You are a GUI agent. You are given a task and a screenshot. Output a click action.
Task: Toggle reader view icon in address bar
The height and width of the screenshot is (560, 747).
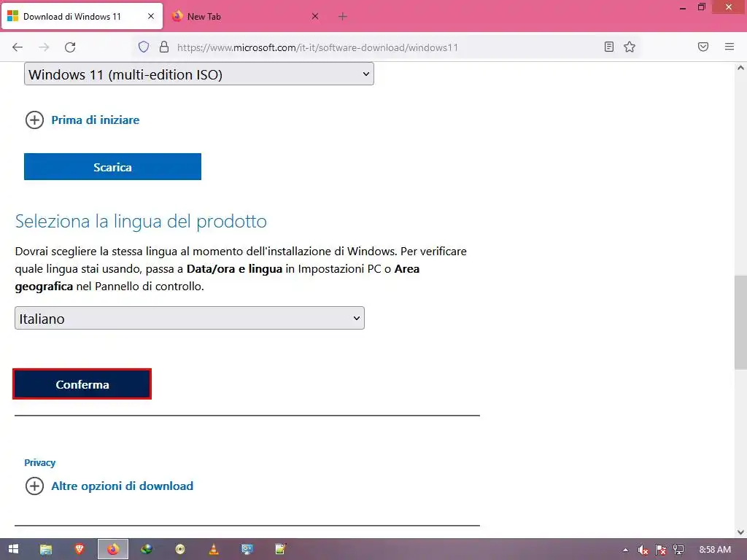click(609, 47)
